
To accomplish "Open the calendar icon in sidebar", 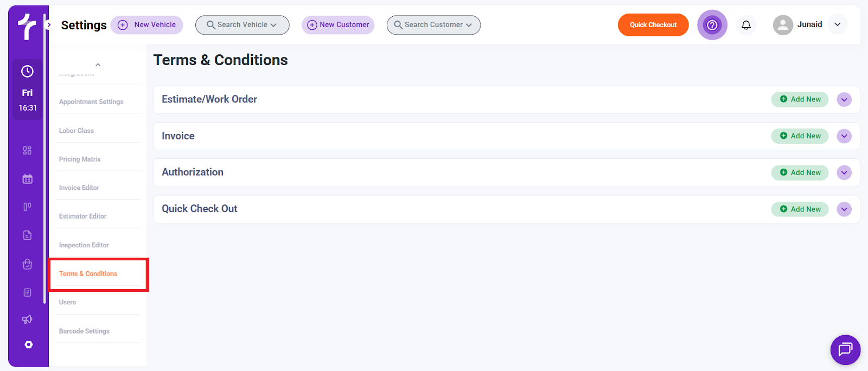I will (27, 179).
